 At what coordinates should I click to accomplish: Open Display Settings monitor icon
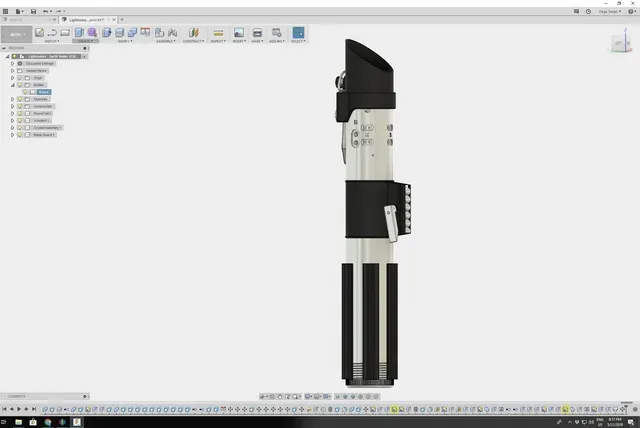coord(308,396)
